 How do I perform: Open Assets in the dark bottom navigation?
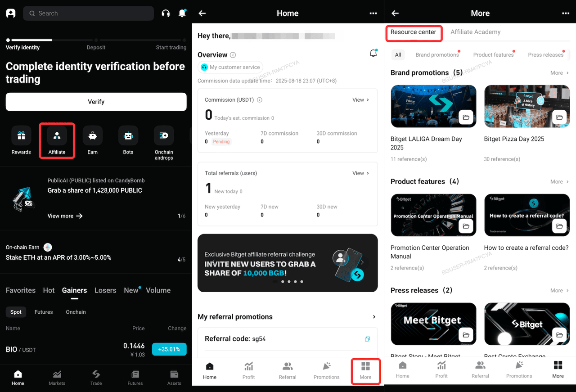point(174,378)
